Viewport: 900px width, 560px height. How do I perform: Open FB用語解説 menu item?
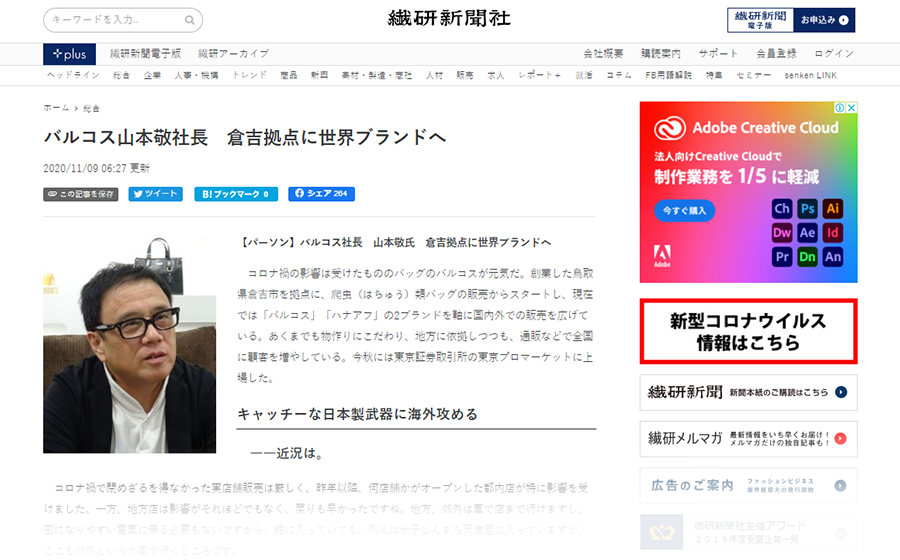pyautogui.click(x=668, y=75)
